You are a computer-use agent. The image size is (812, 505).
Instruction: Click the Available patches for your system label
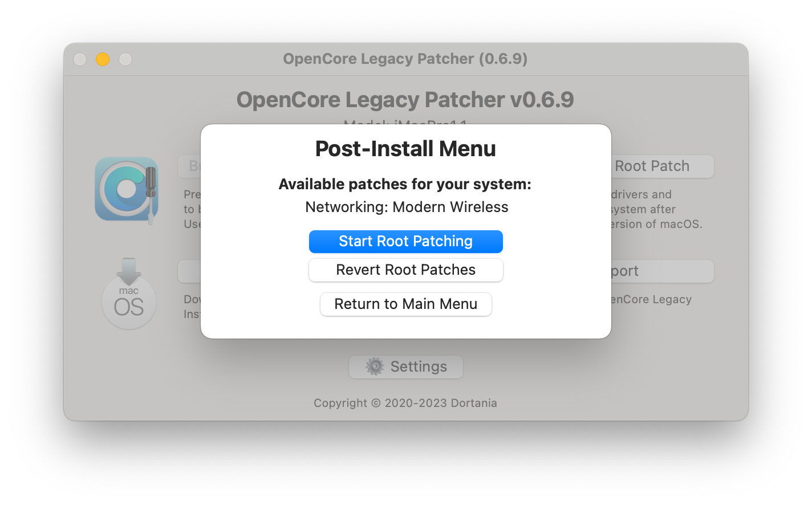[405, 184]
